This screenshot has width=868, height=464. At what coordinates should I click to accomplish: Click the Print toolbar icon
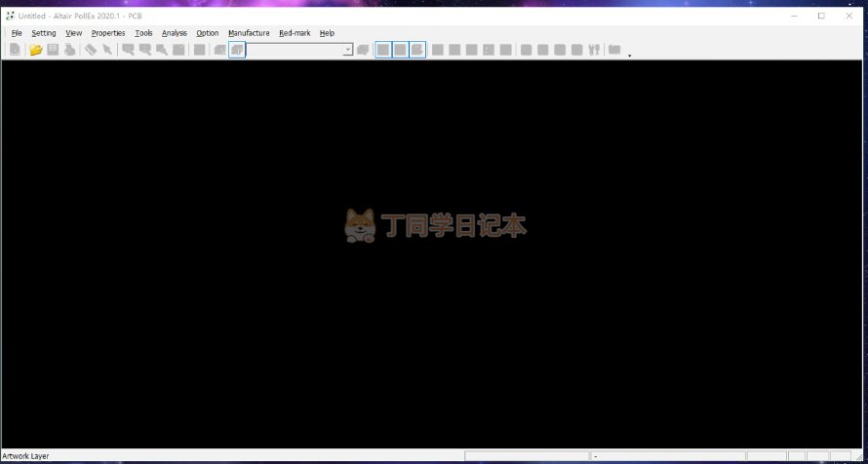70,50
